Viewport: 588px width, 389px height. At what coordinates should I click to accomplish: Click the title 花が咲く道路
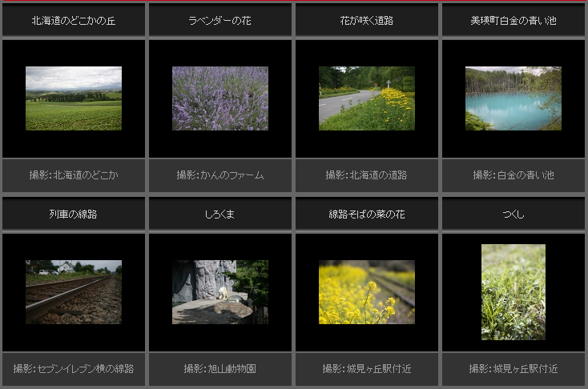click(367, 21)
